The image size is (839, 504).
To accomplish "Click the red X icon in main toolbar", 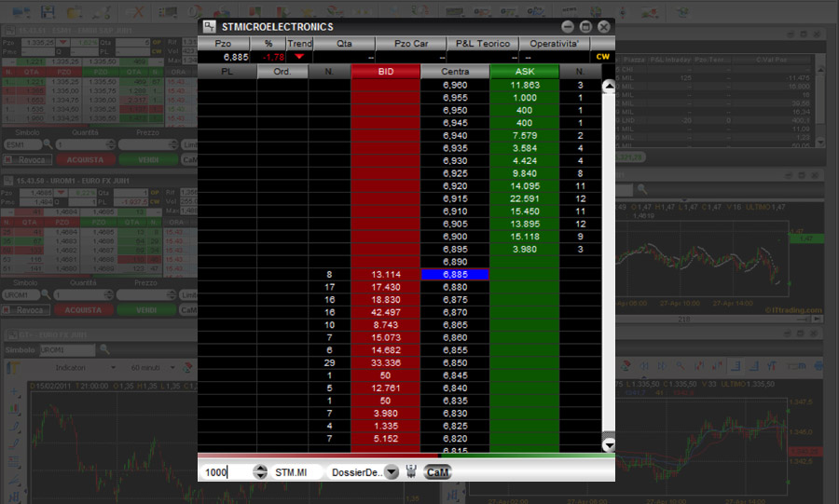I will click(x=138, y=11).
